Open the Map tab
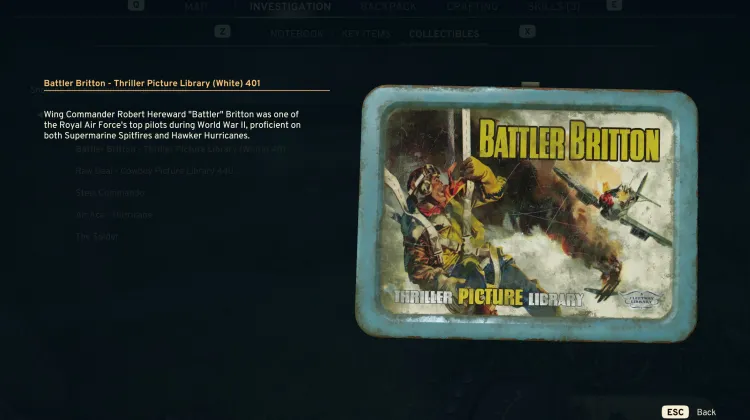The height and width of the screenshot is (420, 750). [197, 7]
